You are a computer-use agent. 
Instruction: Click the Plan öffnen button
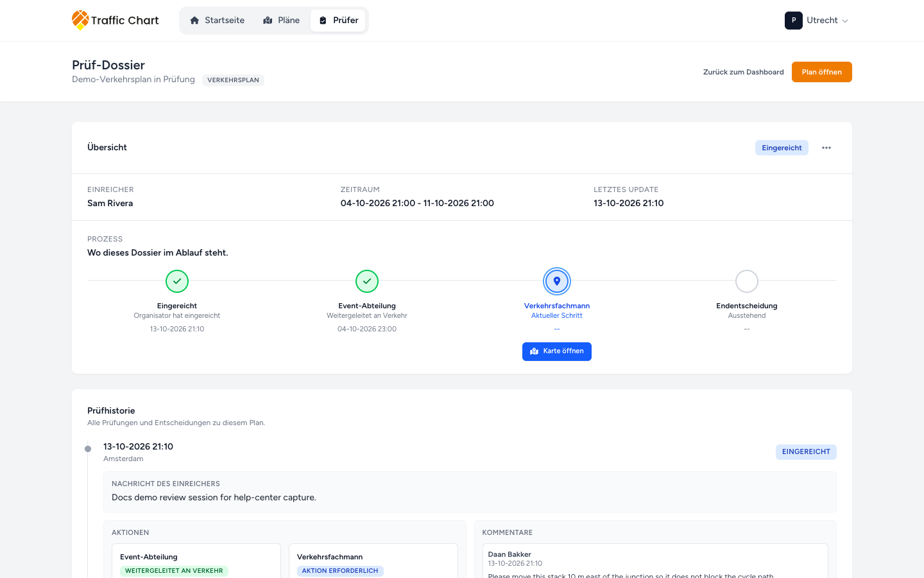(822, 72)
